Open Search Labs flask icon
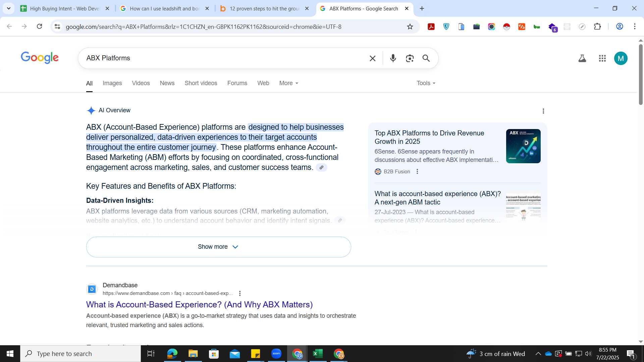The height and width of the screenshot is (362, 644). pos(582,58)
